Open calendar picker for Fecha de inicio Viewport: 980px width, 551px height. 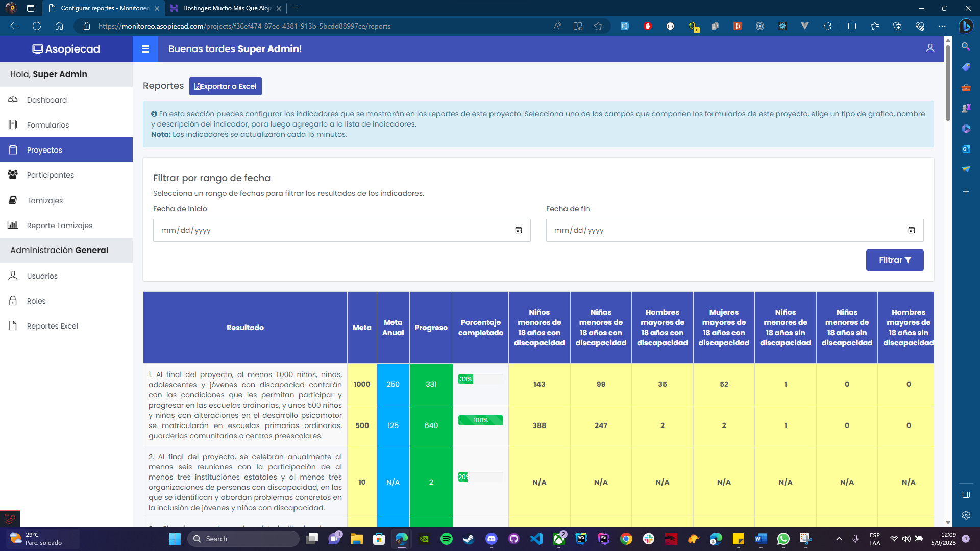tap(519, 231)
